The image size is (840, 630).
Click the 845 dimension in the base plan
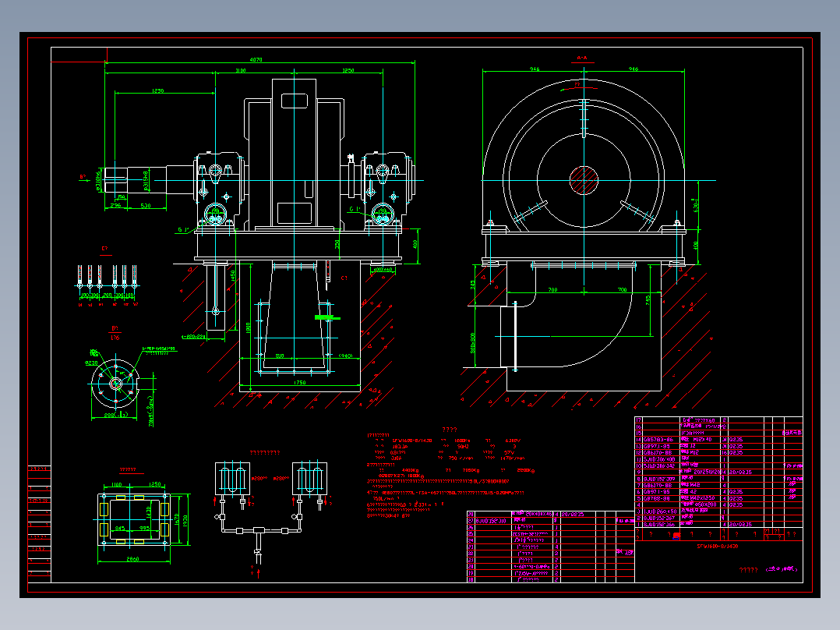tap(121, 528)
